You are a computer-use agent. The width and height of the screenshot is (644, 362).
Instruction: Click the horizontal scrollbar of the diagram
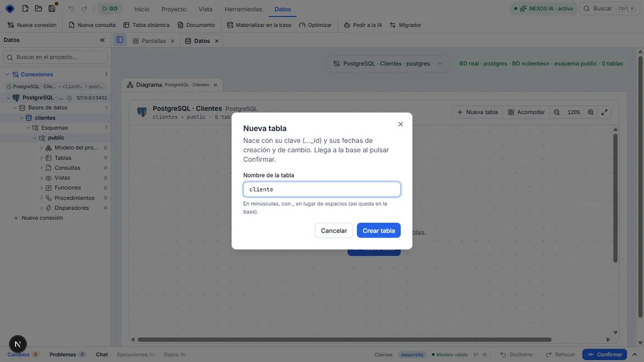coord(345,339)
